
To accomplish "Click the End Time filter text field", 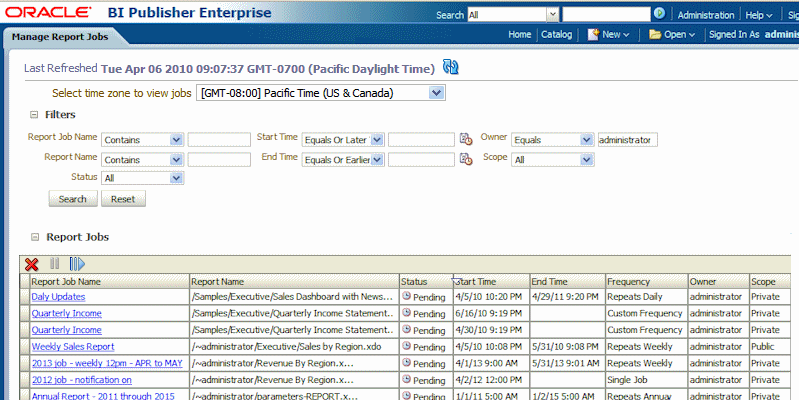I will click(421, 159).
